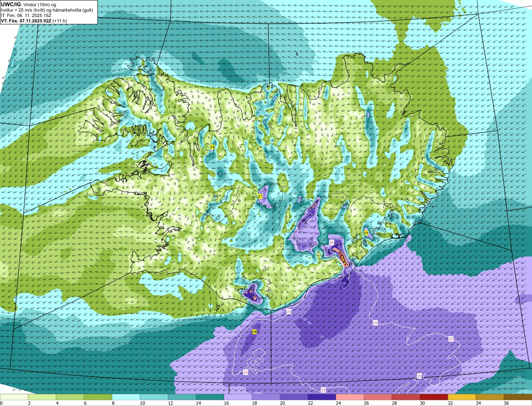The height and width of the screenshot is (406, 532).
Task: Pick the brown legend swatch above 36 m/s
Action: point(518,397)
